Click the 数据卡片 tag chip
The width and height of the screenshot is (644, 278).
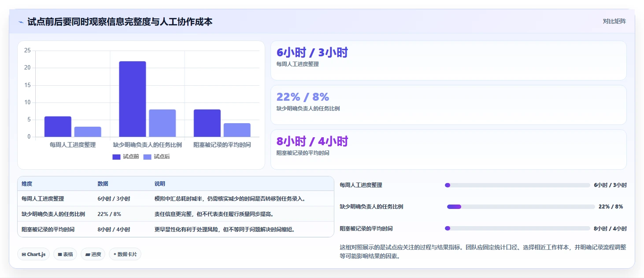pos(125,254)
